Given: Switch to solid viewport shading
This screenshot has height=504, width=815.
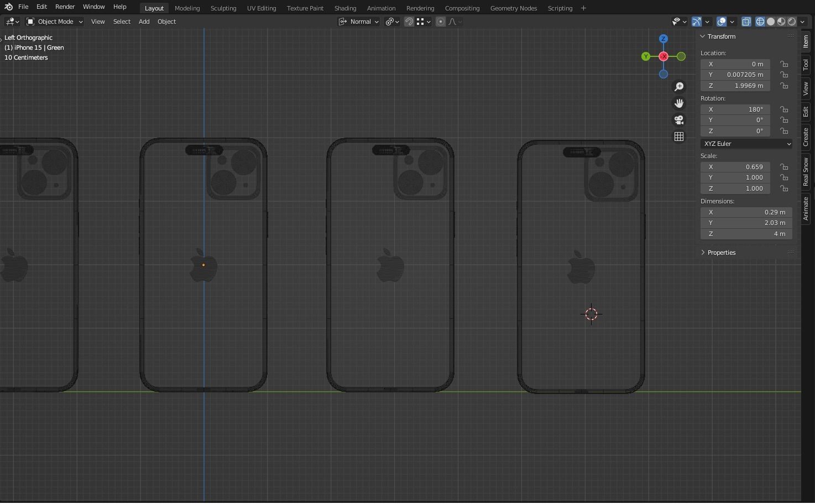Looking at the screenshot, I should tap(771, 22).
